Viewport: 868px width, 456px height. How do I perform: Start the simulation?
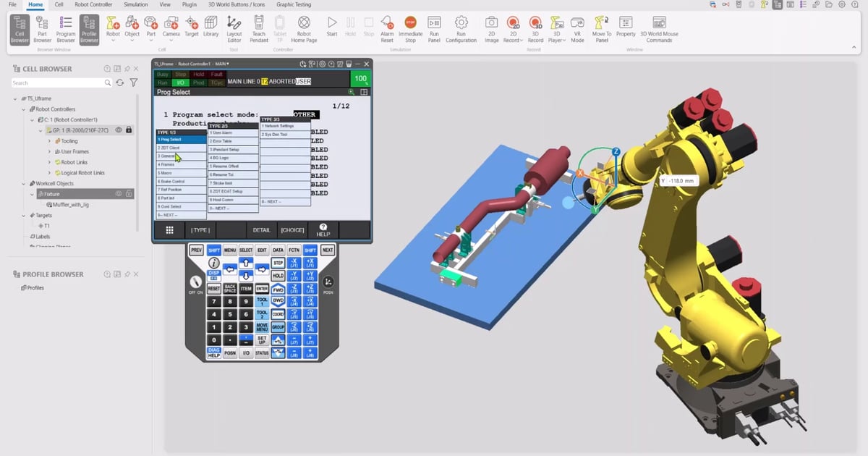pyautogui.click(x=331, y=27)
